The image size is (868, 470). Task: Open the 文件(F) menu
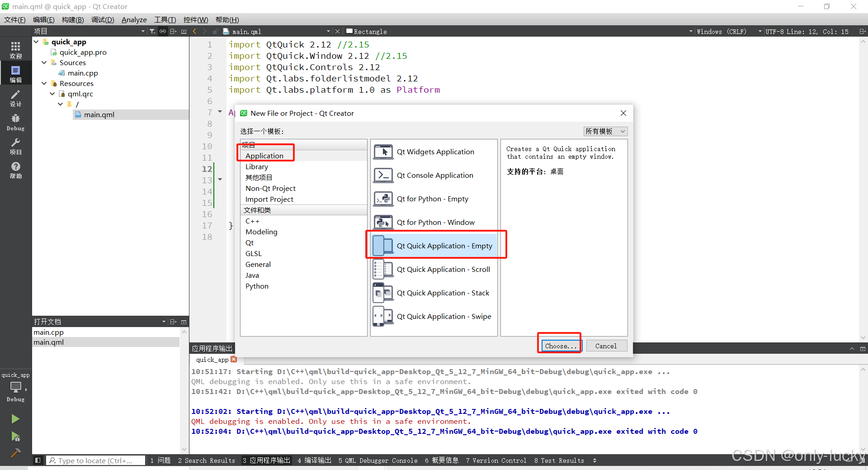[x=15, y=19]
